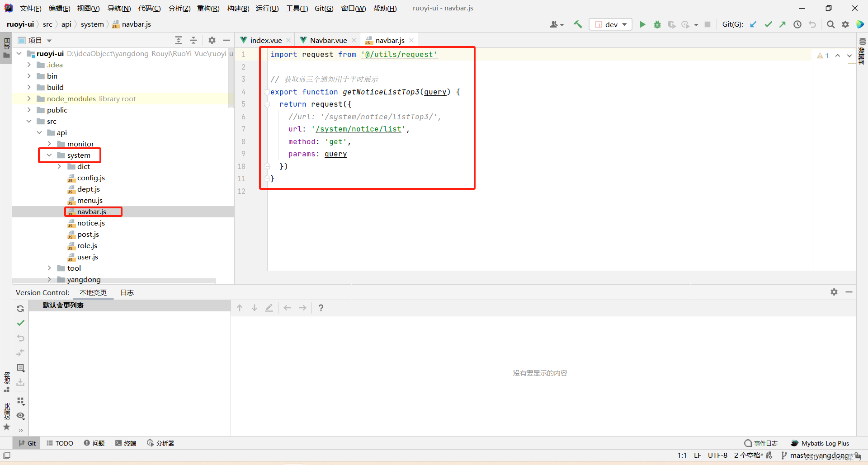Image resolution: width=868 pixels, height=465 pixels.
Task: Toggle the 终端 terminal tool window
Action: (126, 443)
